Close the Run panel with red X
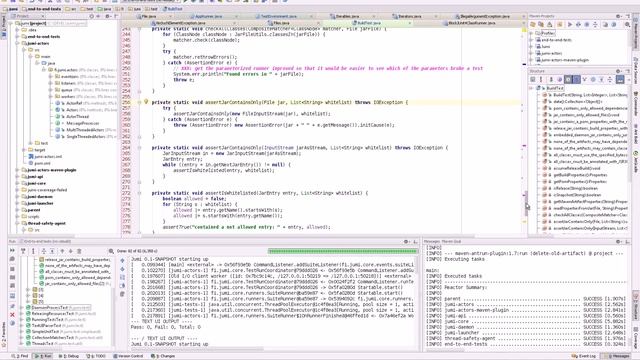The height and width of the screenshot is (360, 640). tap(12, 315)
